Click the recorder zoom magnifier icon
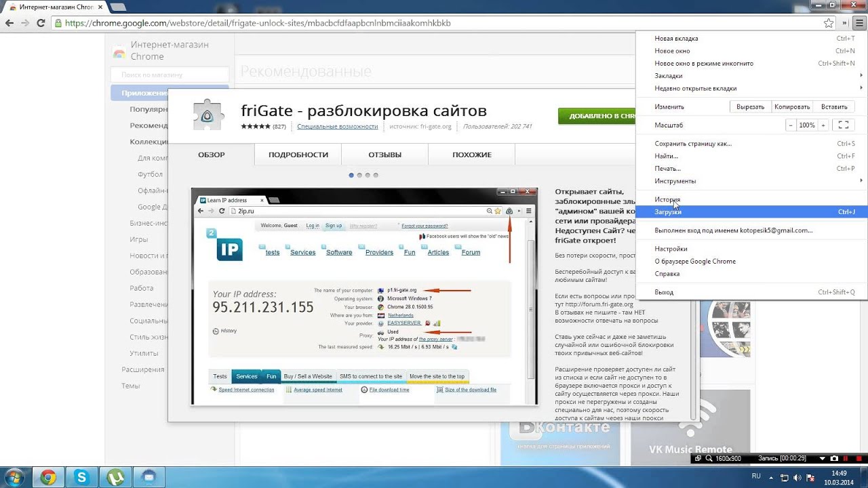The height and width of the screenshot is (488, 868). [709, 459]
